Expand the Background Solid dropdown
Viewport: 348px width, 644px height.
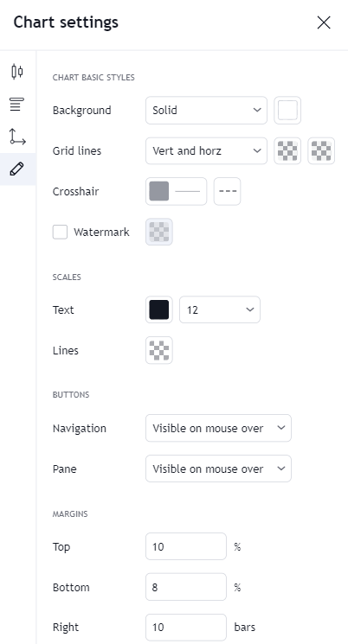[207, 110]
